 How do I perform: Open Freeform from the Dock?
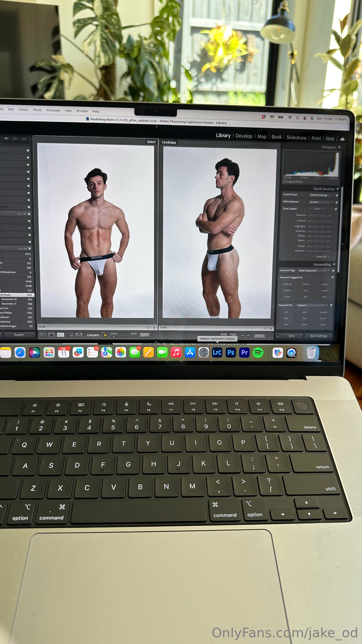click(78, 352)
